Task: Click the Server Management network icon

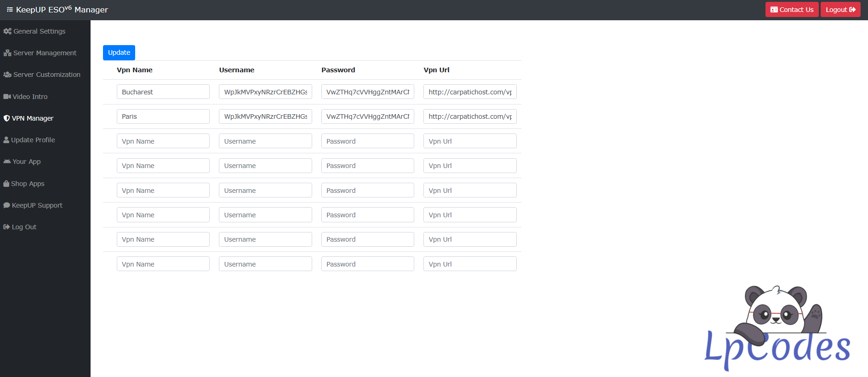Action: (7, 53)
